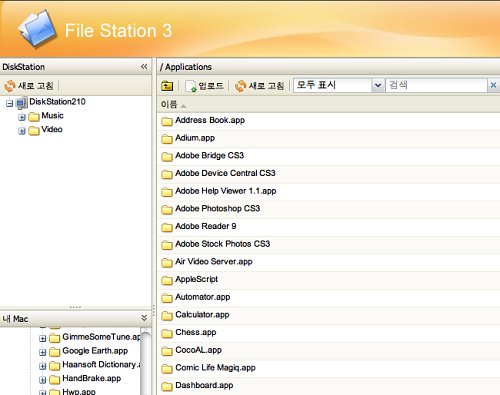Click the / Applications path title
Image resolution: width=500 pixels, height=395 pixels.
186,67
